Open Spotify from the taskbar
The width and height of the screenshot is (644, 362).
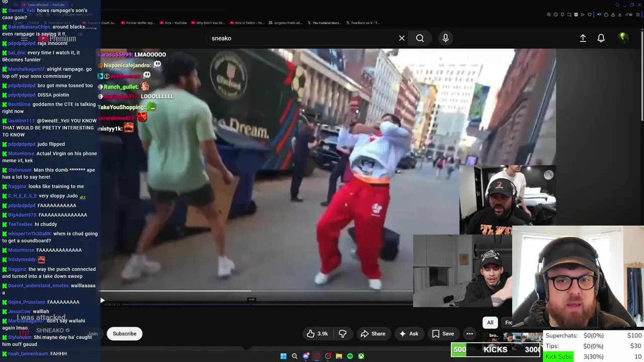350,356
